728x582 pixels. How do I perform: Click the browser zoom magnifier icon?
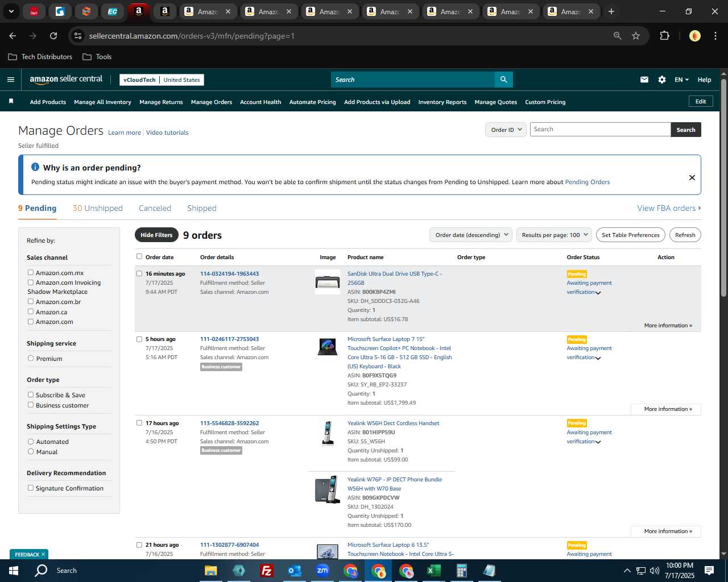(x=618, y=36)
